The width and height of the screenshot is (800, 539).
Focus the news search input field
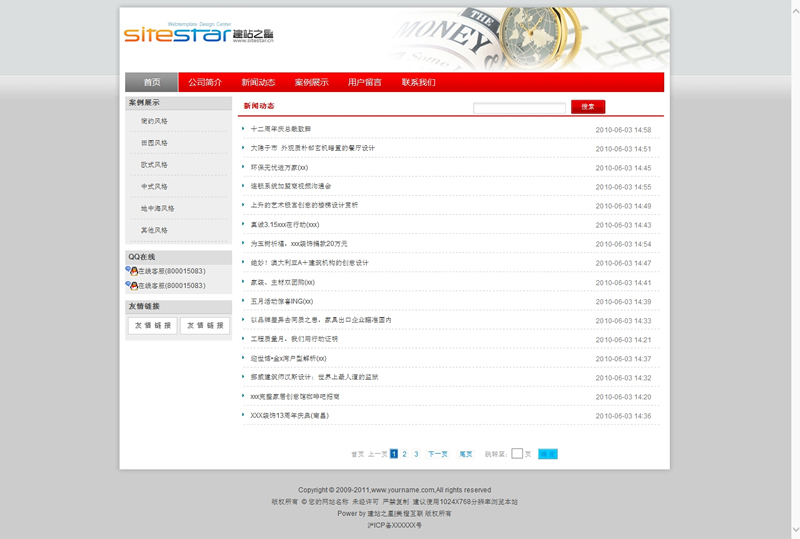(519, 108)
